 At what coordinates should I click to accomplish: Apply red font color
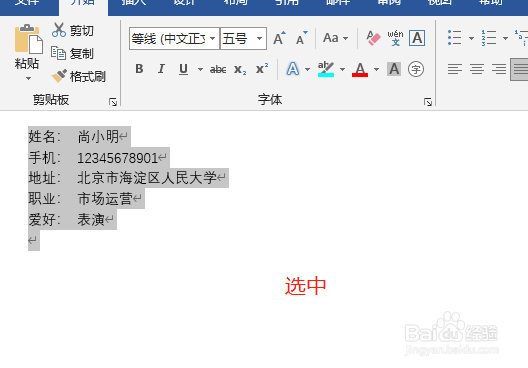pos(360,69)
